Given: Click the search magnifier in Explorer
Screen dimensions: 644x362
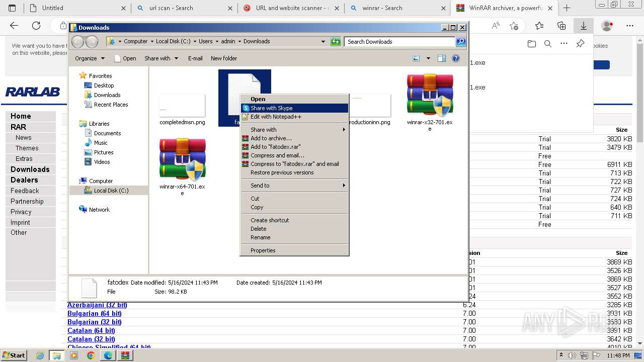Looking at the screenshot, I should coord(460,42).
